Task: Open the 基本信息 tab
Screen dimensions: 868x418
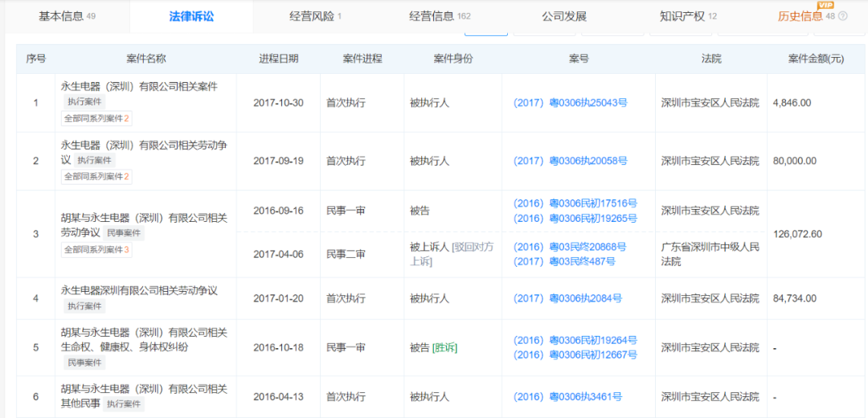Action: (67, 16)
